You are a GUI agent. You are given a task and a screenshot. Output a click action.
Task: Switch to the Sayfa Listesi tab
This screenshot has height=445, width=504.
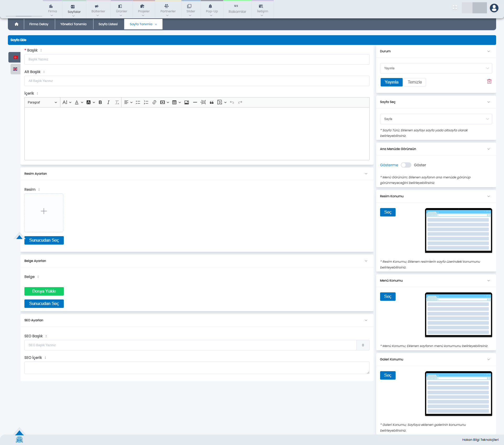(x=108, y=24)
